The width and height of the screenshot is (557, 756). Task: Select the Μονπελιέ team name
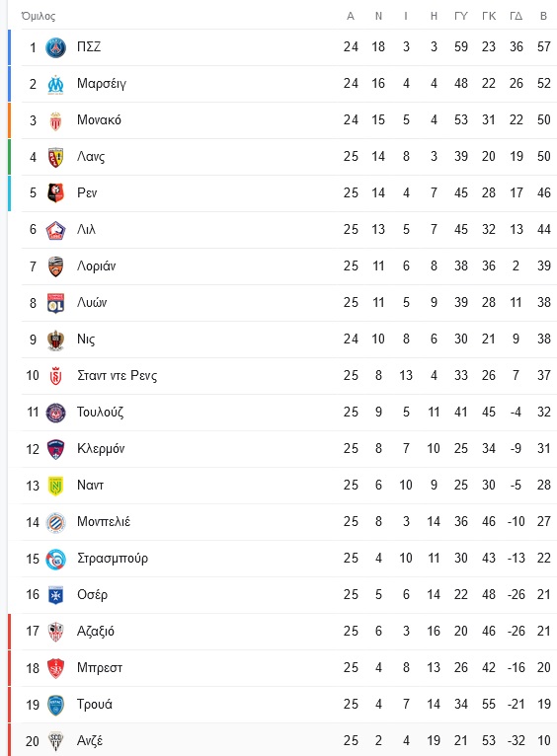(x=104, y=522)
